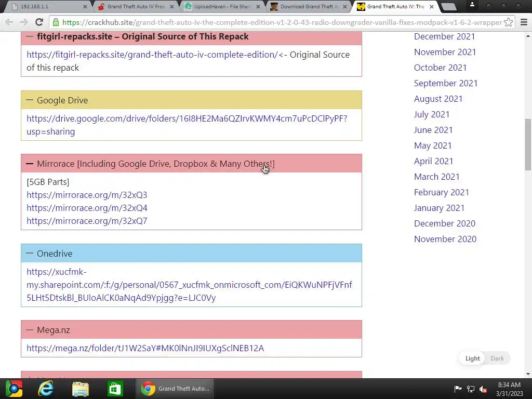The image size is (532, 399).
Task: Select the Light theme option
Action: pyautogui.click(x=473, y=358)
